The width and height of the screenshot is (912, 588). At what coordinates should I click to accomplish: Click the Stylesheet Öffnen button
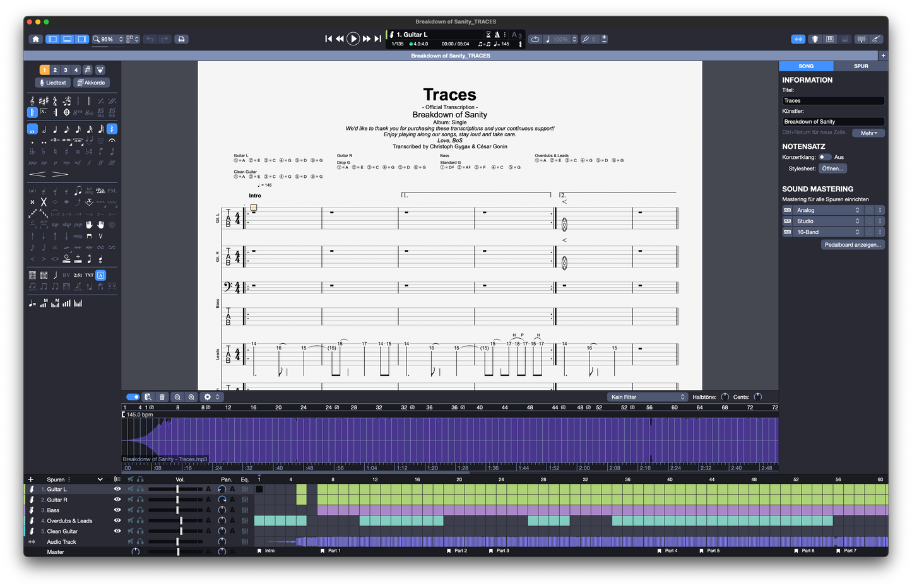(832, 168)
